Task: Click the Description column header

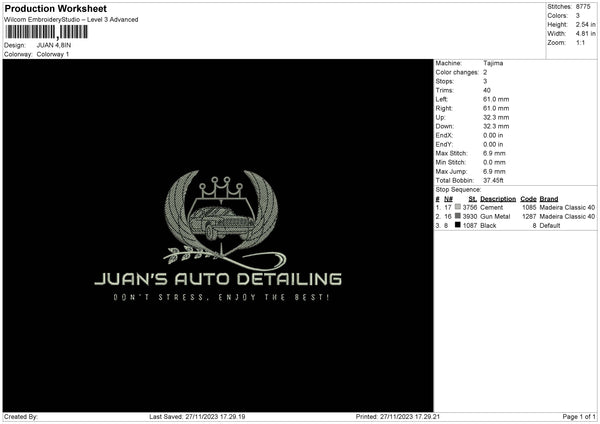Action: tap(498, 199)
